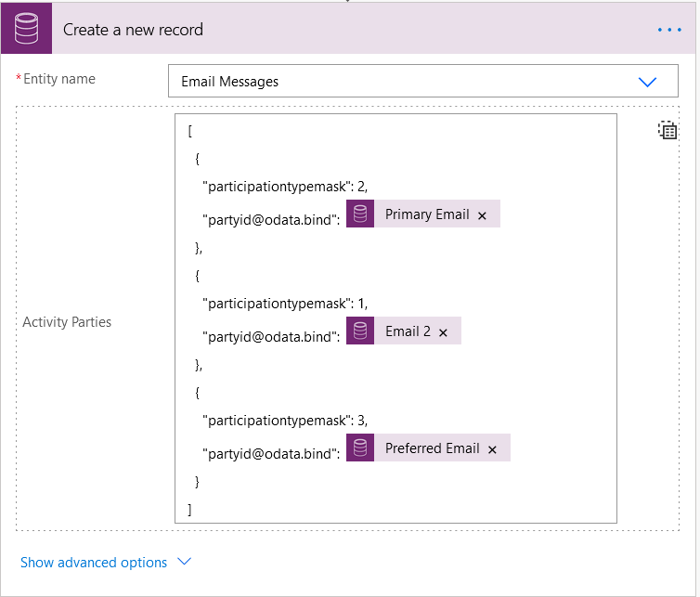Click the chevron beside Show advanced options
Screen dimensions: 700x597
(185, 562)
